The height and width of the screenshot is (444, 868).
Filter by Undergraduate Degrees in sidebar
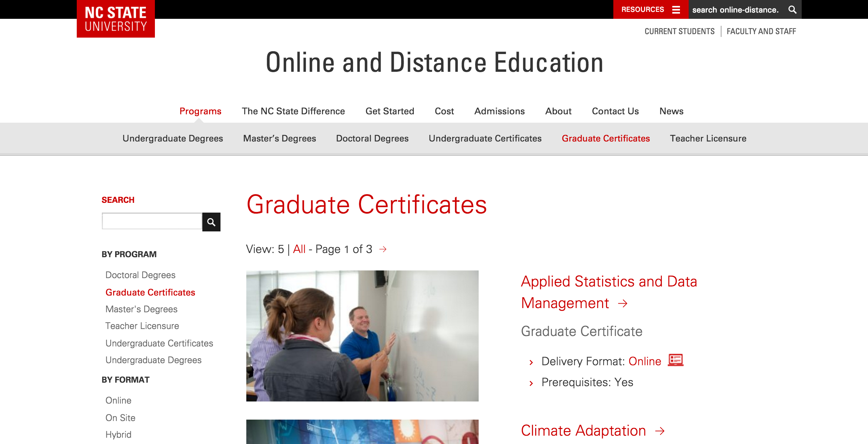154,360
